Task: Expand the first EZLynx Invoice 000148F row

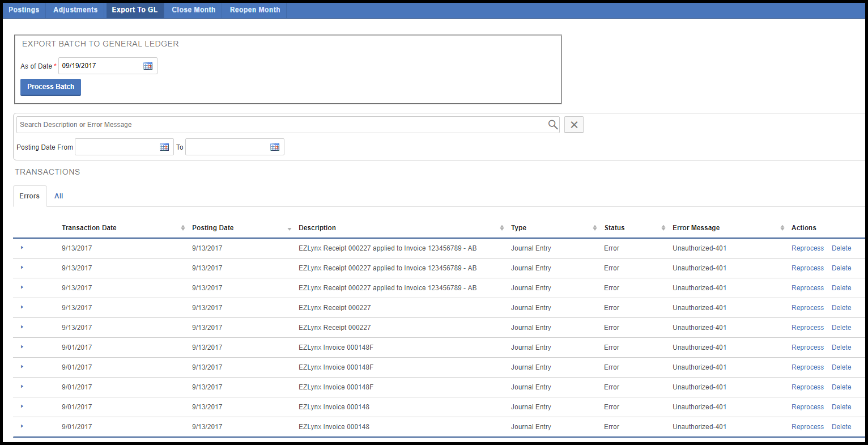Action: coord(22,347)
